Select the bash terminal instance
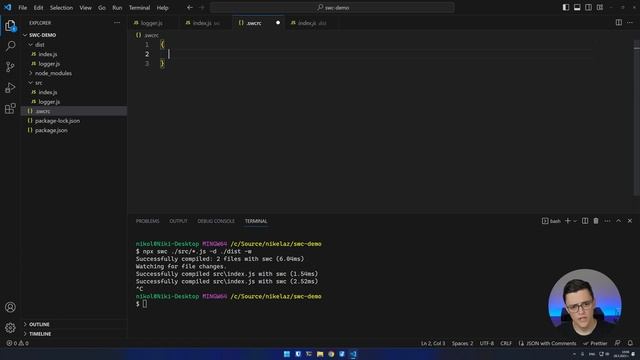The width and height of the screenshot is (640, 360). tap(551, 221)
